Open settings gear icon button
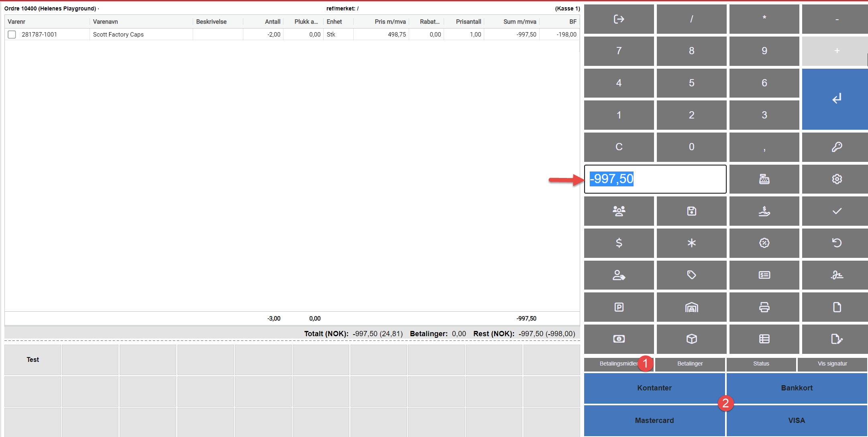The height and width of the screenshot is (437, 868). coord(837,179)
